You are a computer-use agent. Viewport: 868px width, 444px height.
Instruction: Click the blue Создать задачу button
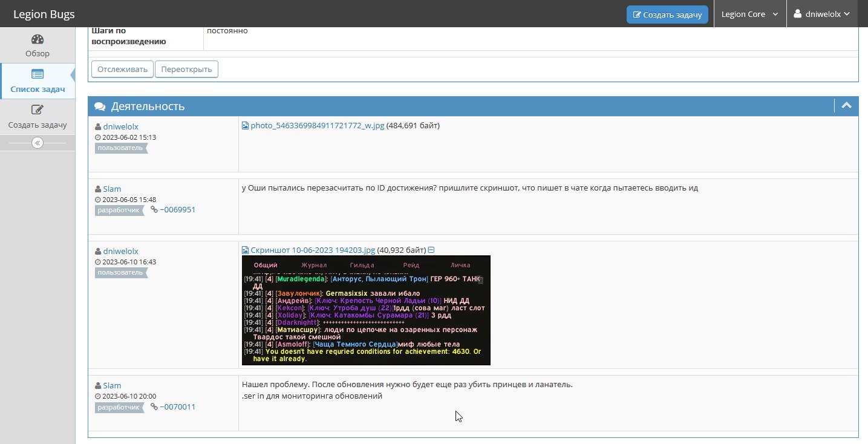click(x=667, y=15)
